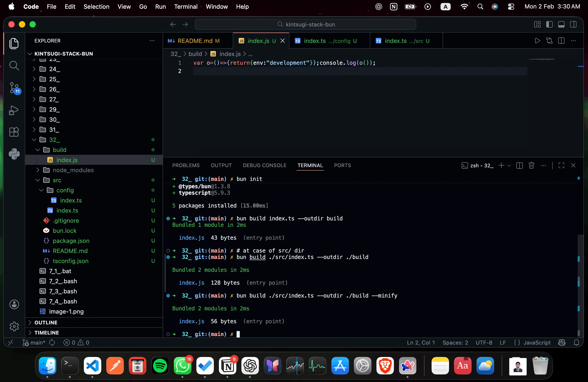Open the Extensions view
This screenshot has width=588, height=382.
(x=14, y=132)
